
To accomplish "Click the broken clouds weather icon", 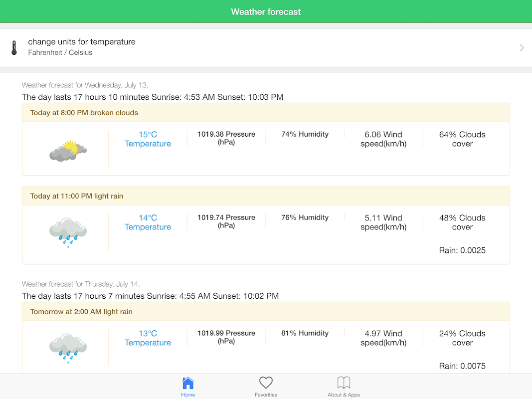I will pos(68,150).
